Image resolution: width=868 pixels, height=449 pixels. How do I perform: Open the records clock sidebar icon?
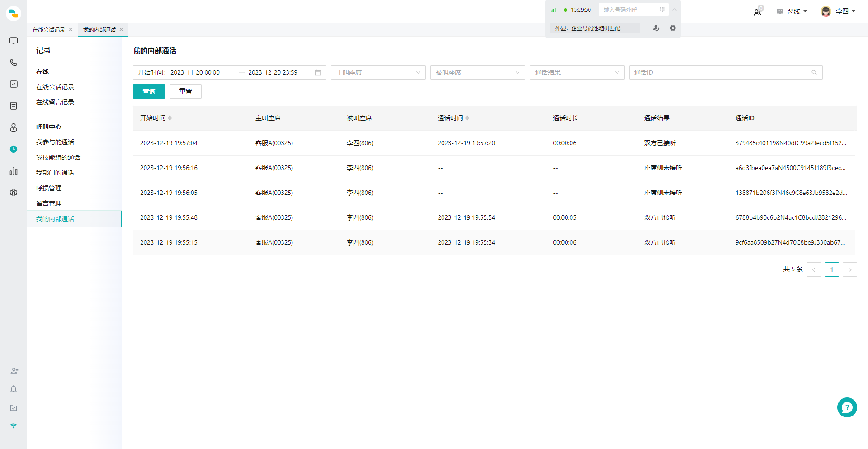point(14,149)
